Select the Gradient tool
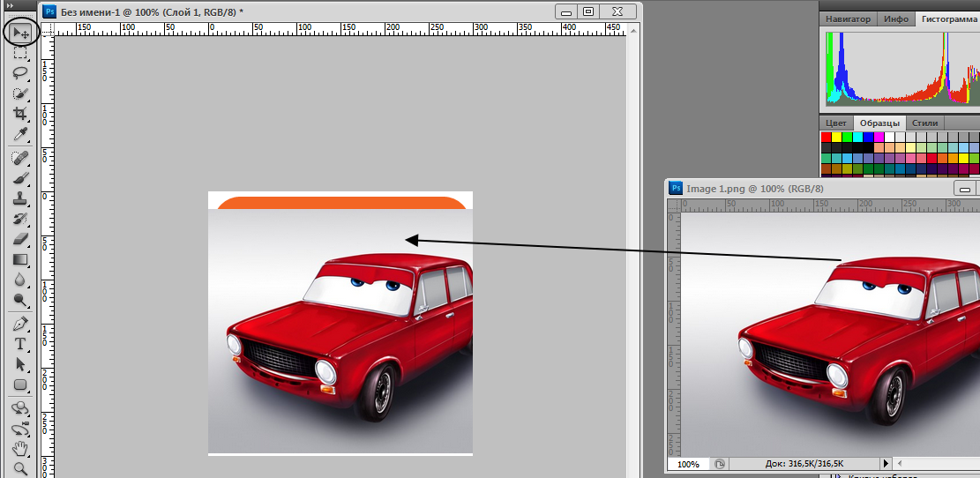This screenshot has width=980, height=478. pos(21,259)
